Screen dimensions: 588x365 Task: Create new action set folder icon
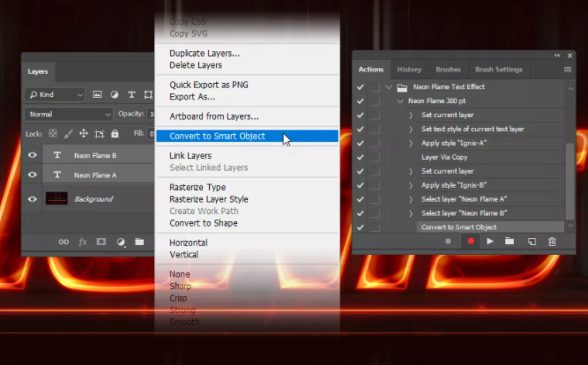click(510, 242)
